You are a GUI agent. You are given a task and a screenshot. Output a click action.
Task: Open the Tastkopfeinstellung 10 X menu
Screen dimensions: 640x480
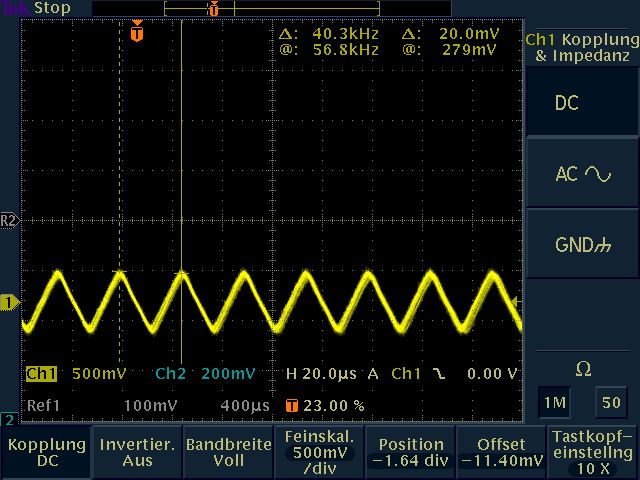tap(593, 452)
